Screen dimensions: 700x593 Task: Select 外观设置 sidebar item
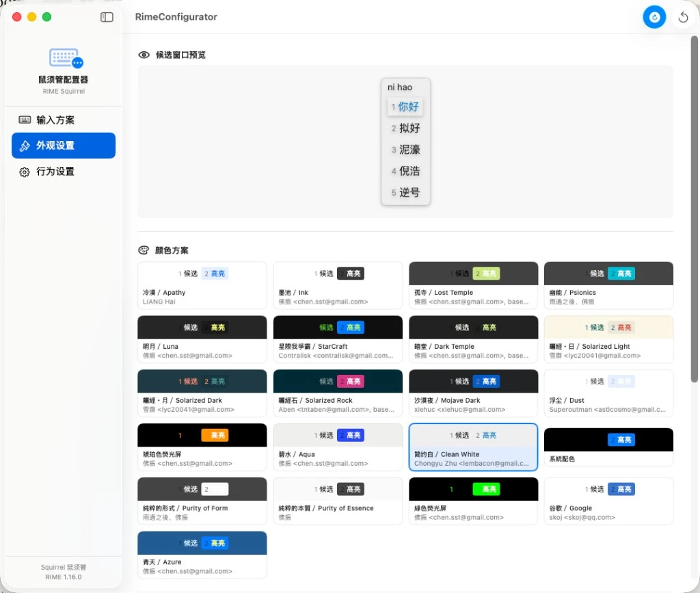pyautogui.click(x=64, y=145)
